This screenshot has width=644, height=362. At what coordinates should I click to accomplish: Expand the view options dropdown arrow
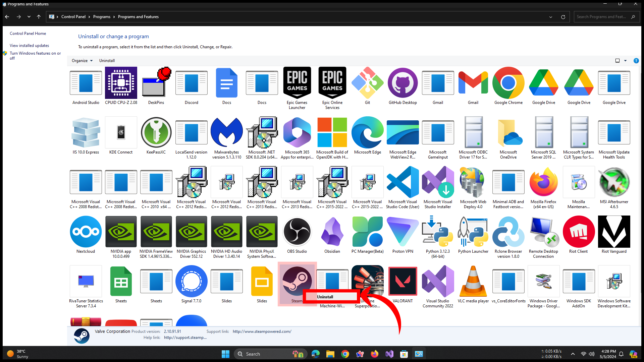(625, 61)
